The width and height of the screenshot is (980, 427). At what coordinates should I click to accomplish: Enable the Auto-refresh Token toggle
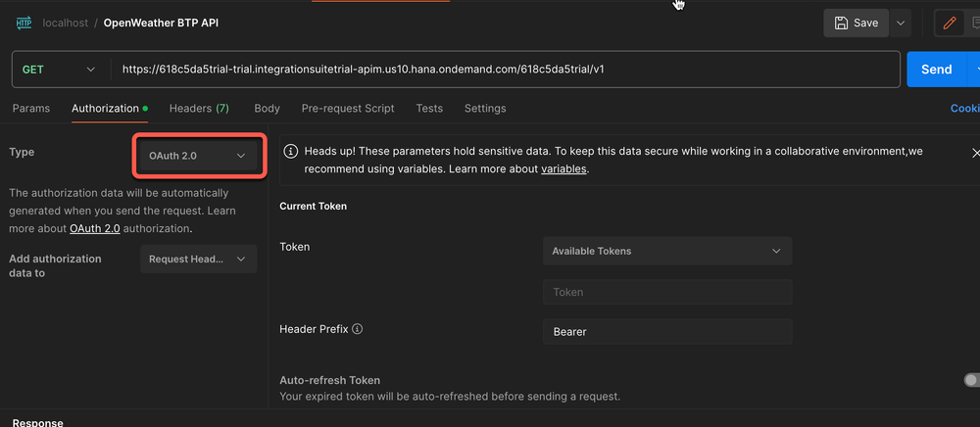970,380
